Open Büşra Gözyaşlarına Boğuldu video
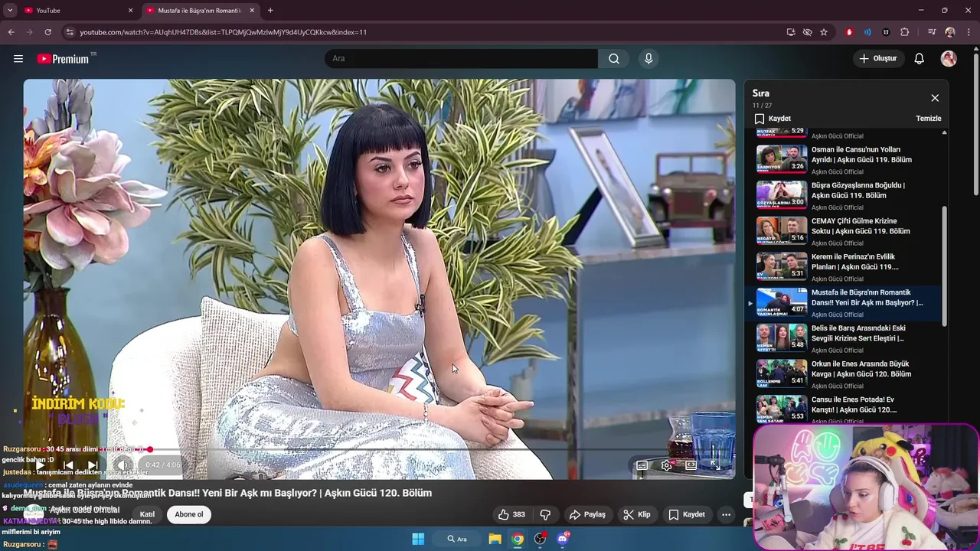Image resolution: width=980 pixels, height=551 pixels. coord(844,196)
